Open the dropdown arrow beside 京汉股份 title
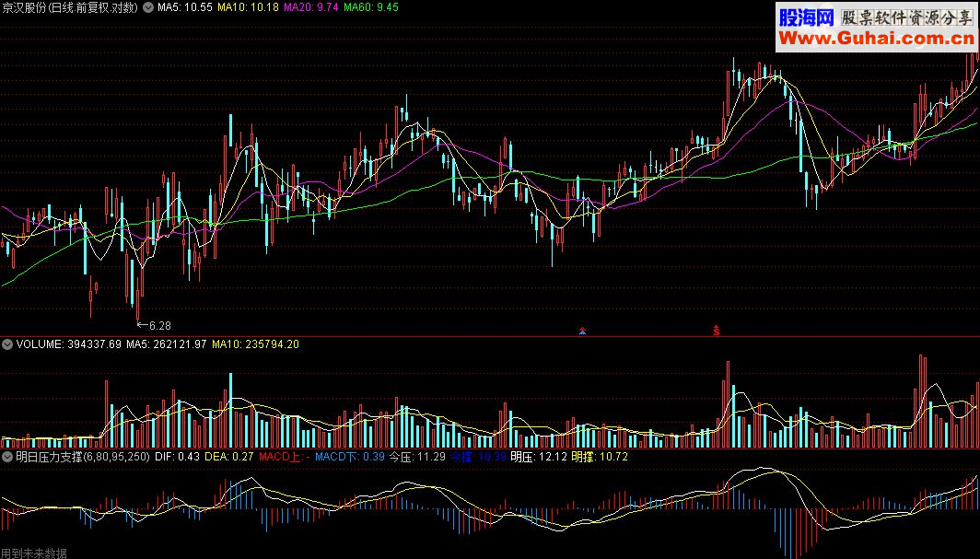 [x=148, y=7]
